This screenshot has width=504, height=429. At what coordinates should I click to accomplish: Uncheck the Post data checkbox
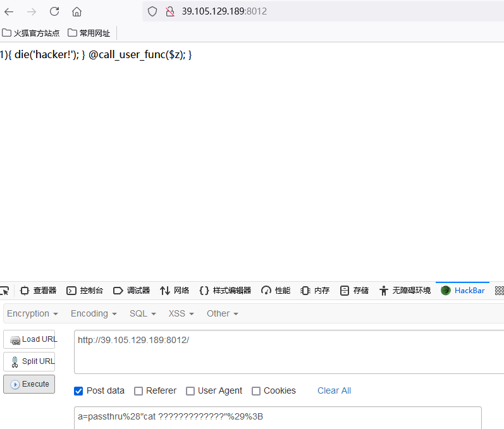point(78,391)
